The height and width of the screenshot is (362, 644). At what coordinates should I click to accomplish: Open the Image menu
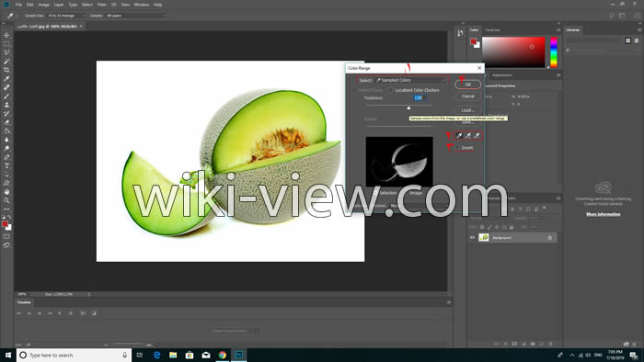click(43, 5)
